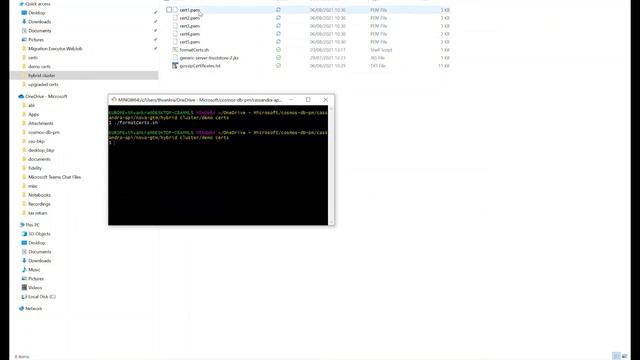
Task: Click the MINGW64 terminal title bar icon
Action: point(114,100)
